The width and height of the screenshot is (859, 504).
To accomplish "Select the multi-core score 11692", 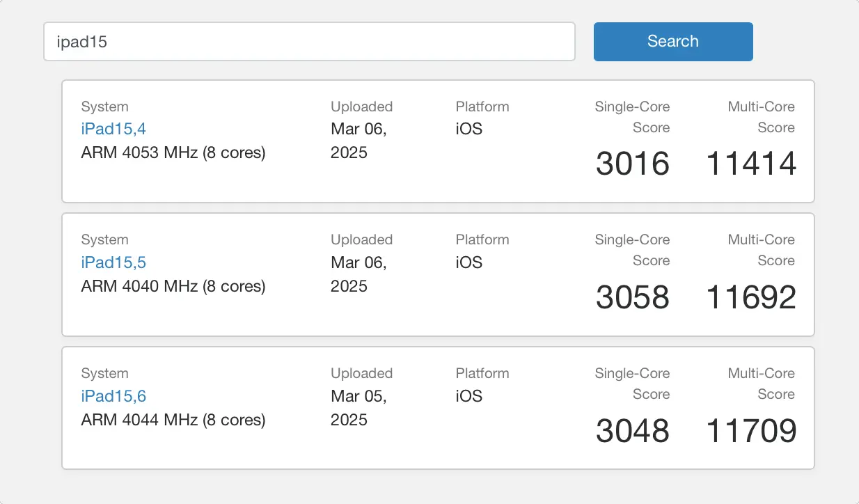I will [x=751, y=298].
